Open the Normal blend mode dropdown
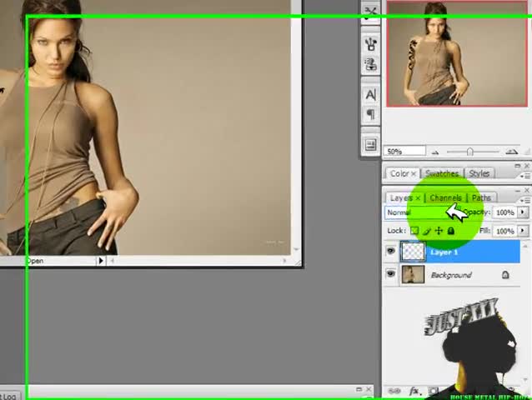This screenshot has height=400, width=532. pyautogui.click(x=423, y=212)
